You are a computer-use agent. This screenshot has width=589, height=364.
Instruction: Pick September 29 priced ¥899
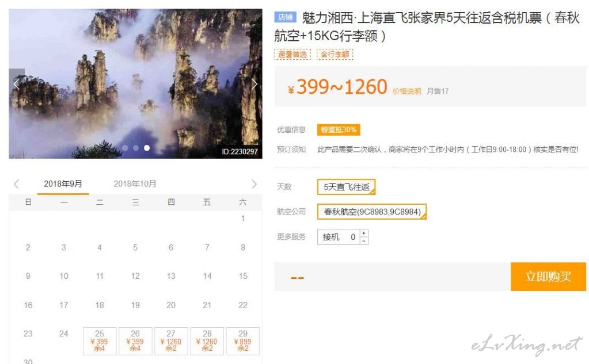click(x=242, y=341)
